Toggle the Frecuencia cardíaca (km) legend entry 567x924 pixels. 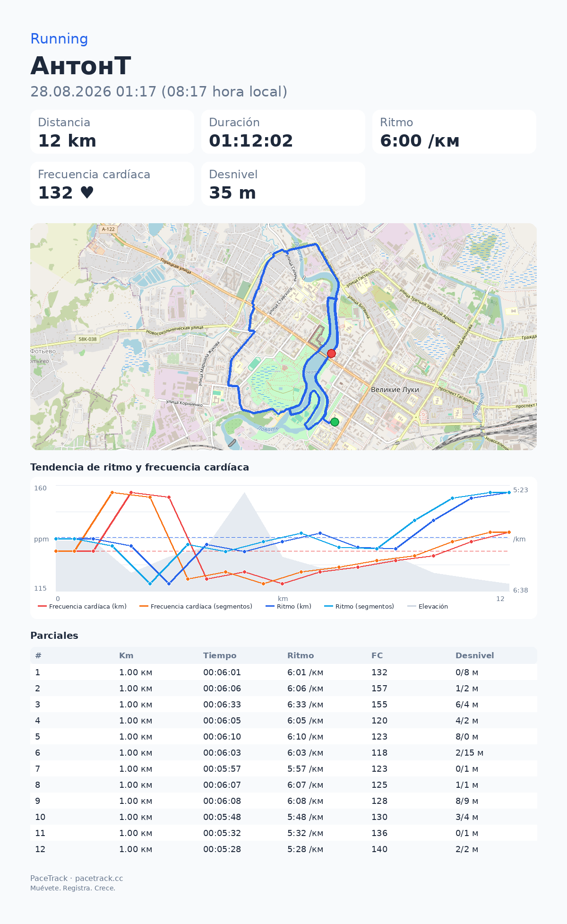[x=82, y=606]
